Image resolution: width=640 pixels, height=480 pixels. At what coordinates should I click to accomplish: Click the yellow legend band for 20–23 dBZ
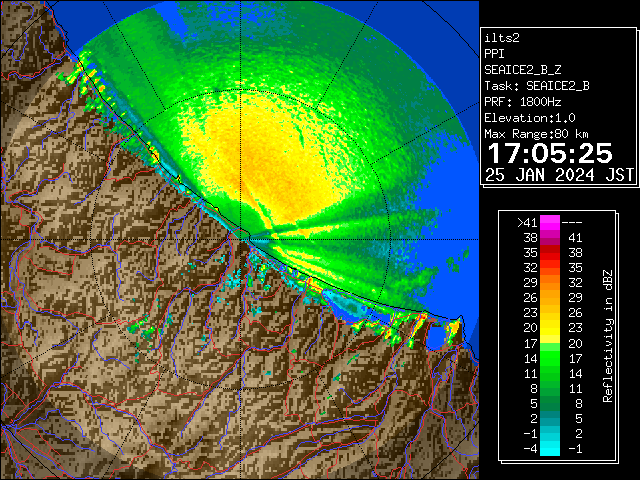550,328
